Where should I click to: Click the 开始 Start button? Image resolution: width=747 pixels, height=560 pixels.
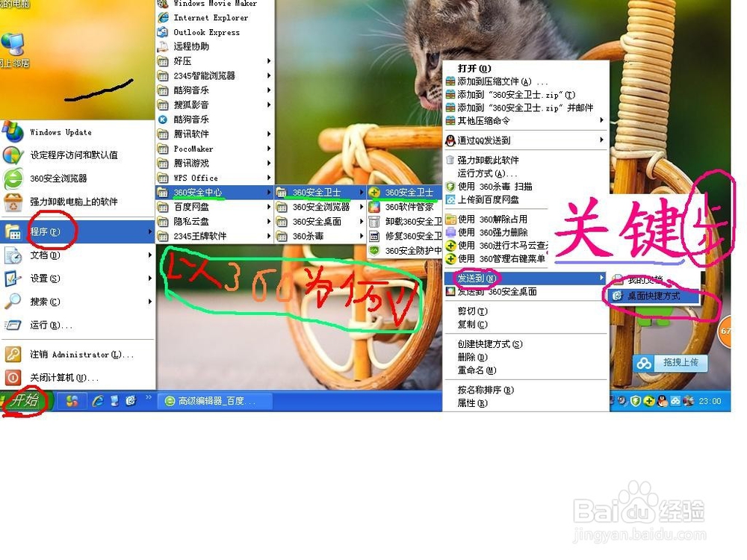pyautogui.click(x=25, y=400)
